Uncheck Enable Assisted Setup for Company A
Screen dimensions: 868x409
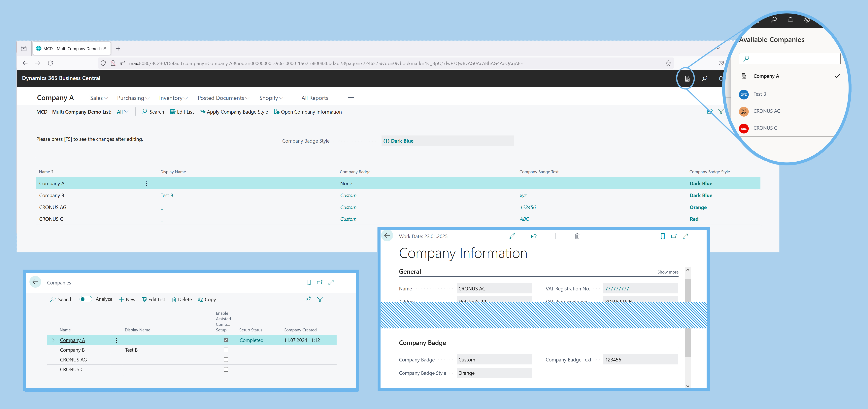(x=226, y=340)
